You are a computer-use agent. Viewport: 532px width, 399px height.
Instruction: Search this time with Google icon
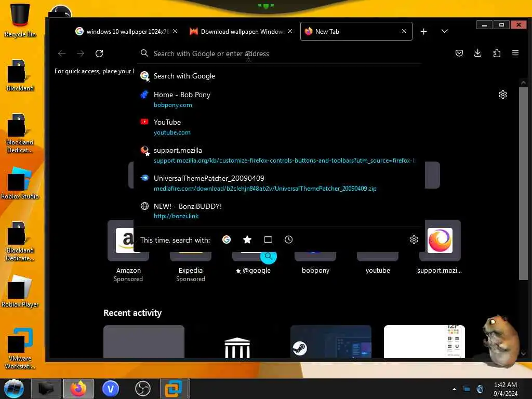pos(227,240)
